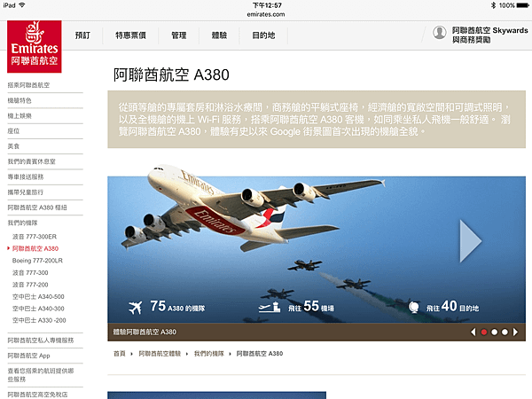Viewport: 532px width, 399px height.
Task: Select 波音 777-300 in fleet list
Action: click(30, 272)
